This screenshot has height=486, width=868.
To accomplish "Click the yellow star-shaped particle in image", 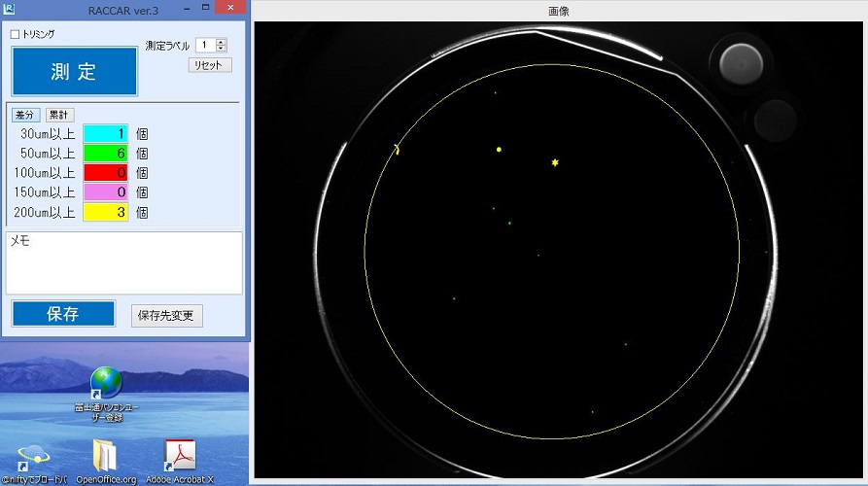I will point(555,162).
